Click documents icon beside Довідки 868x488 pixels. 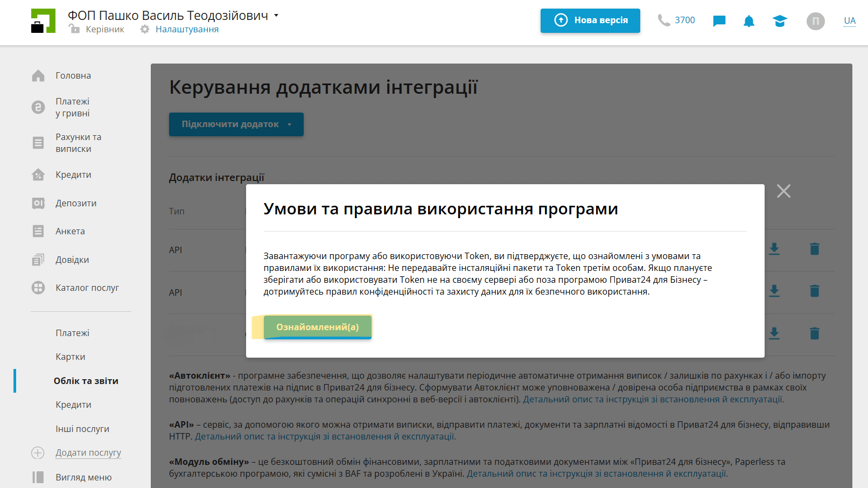[x=38, y=260]
